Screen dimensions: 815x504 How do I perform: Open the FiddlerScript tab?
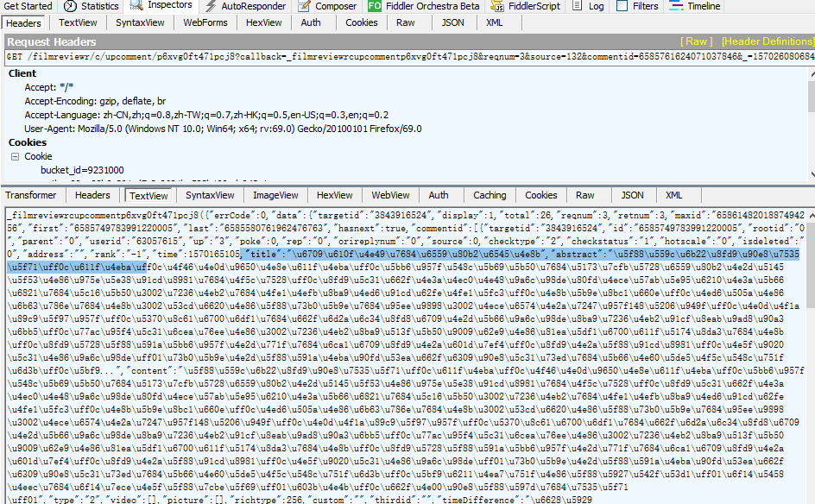click(x=534, y=6)
